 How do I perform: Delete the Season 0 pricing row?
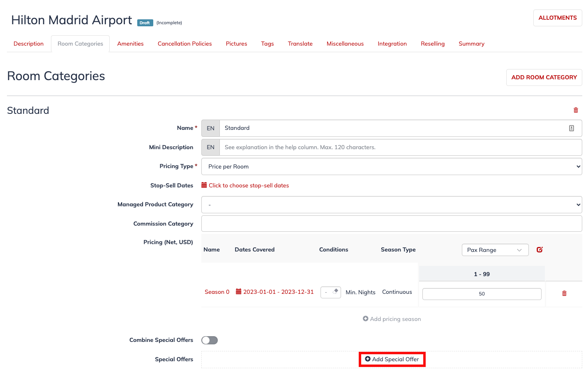(564, 293)
